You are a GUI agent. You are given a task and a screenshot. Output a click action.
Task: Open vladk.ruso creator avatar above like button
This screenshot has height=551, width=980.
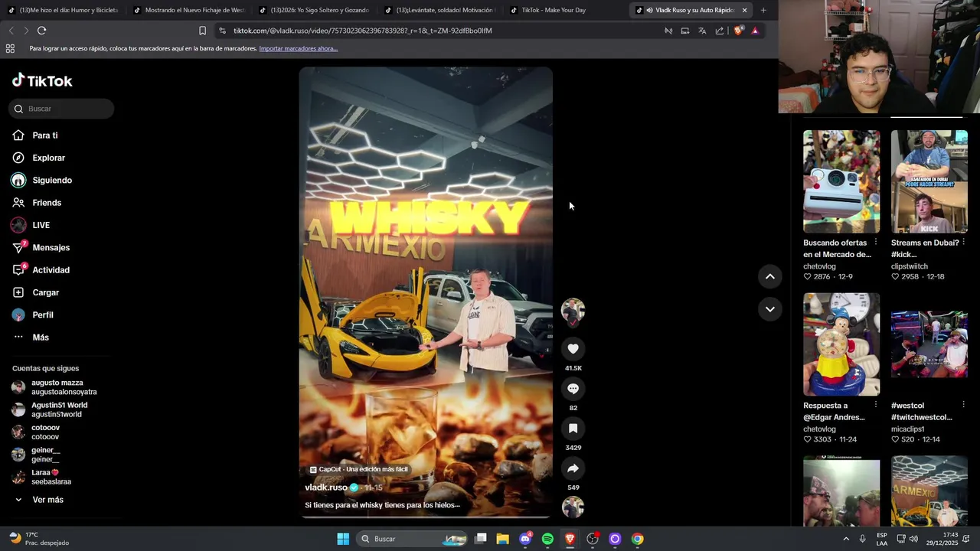pyautogui.click(x=573, y=310)
